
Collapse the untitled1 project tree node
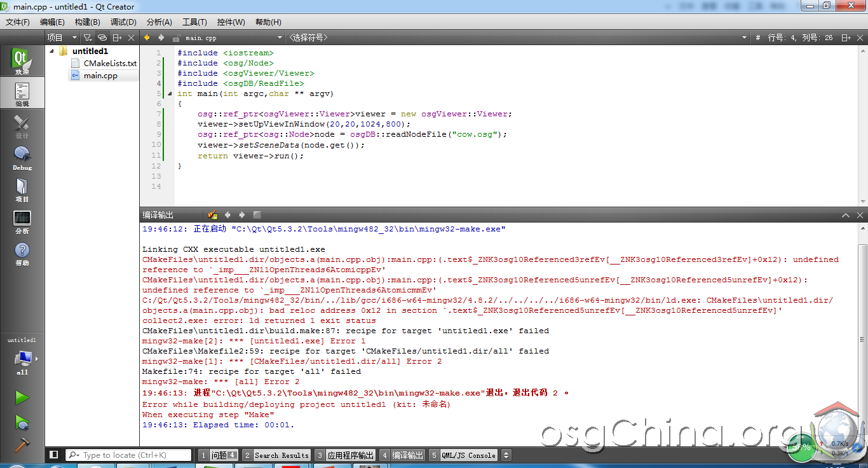coord(51,51)
